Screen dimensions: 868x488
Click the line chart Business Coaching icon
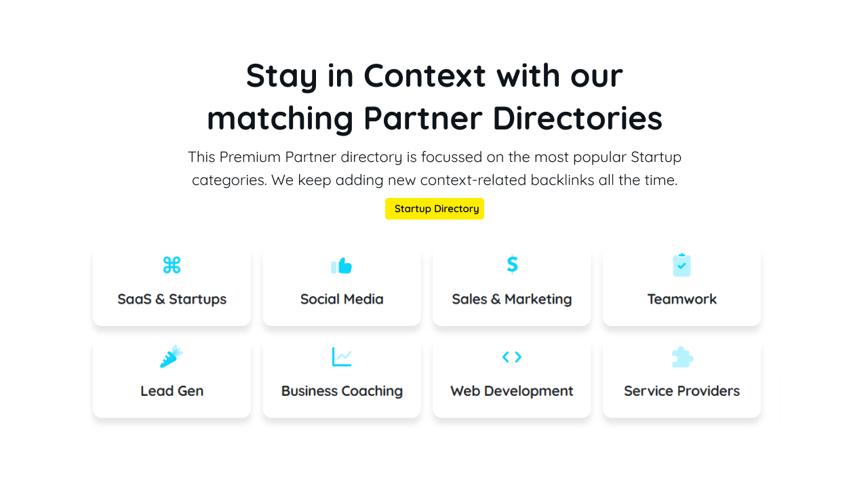pos(342,357)
